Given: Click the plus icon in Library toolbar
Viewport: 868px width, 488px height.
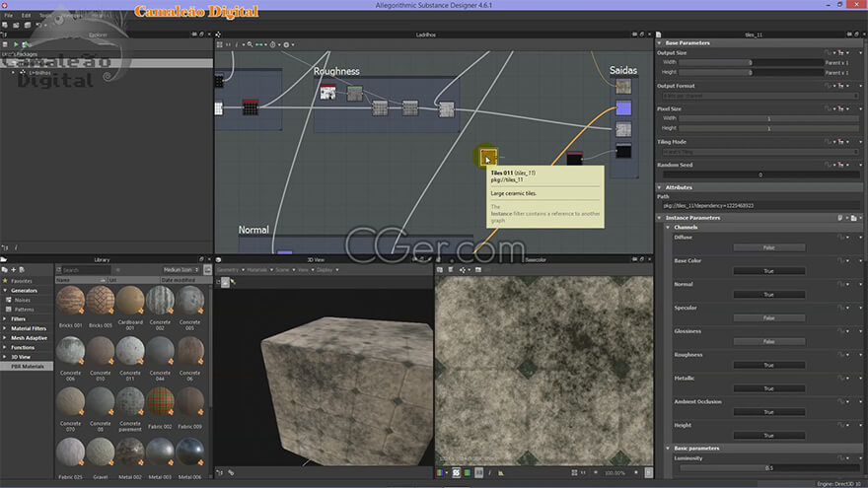Looking at the screenshot, I should [x=13, y=269].
